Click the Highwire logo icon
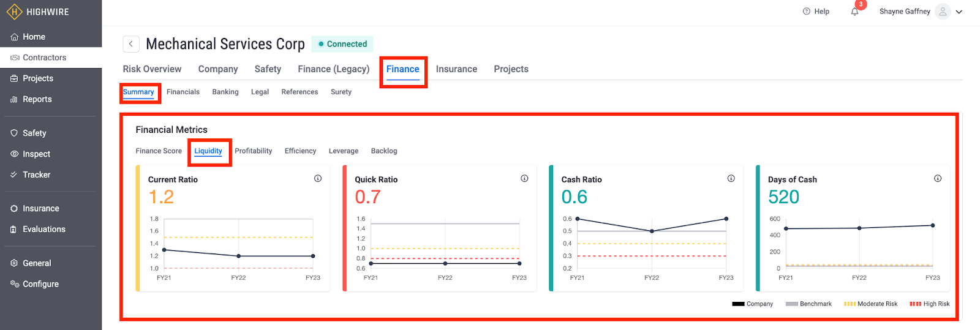 [x=14, y=12]
